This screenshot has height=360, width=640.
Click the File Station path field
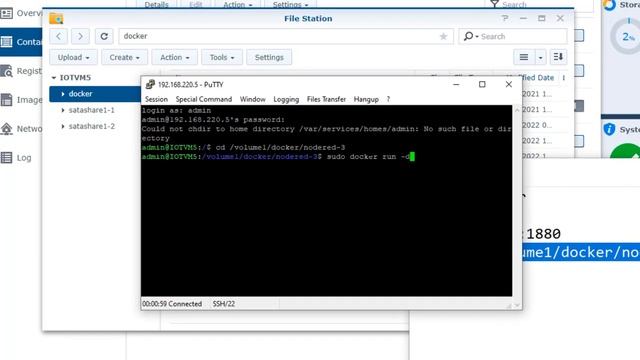[x=286, y=36]
